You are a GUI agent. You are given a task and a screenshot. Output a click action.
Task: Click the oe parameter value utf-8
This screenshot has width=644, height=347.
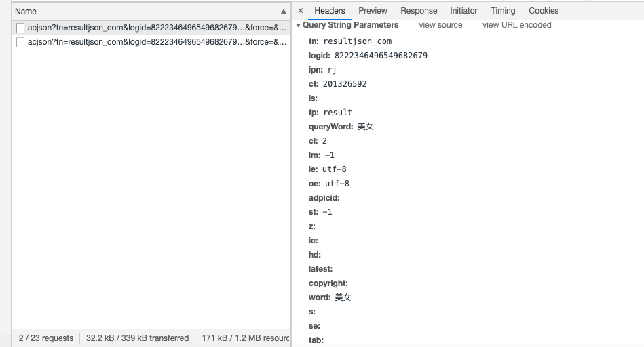coord(337,184)
